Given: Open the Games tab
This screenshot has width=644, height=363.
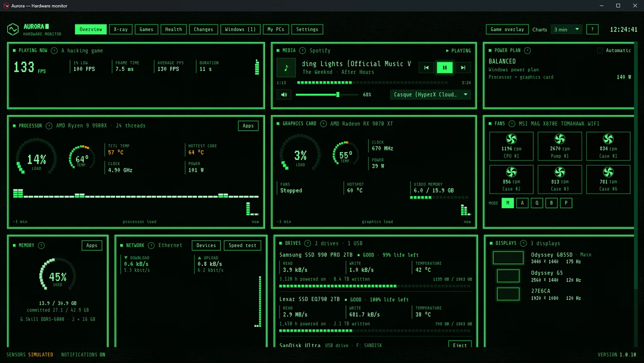Looking at the screenshot, I should (146, 29).
